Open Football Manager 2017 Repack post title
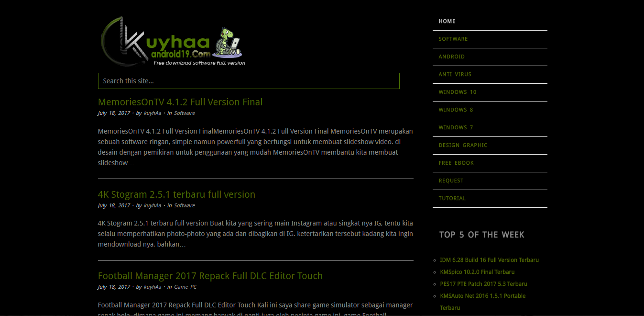 coord(210,276)
